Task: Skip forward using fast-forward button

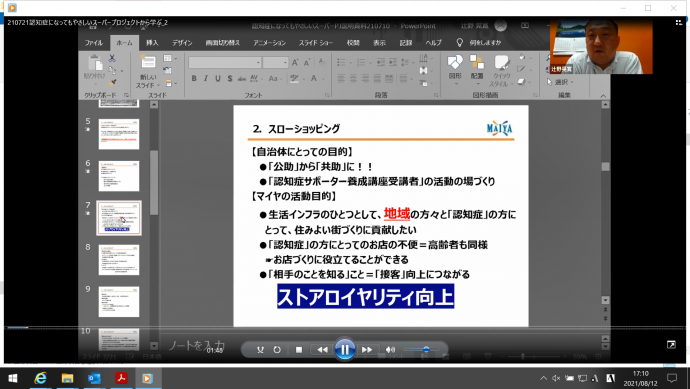Action: [x=367, y=350]
